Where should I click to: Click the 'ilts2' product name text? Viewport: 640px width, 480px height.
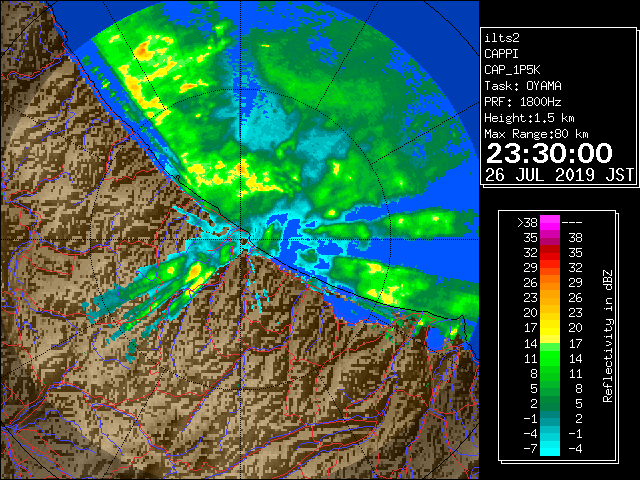coord(502,38)
